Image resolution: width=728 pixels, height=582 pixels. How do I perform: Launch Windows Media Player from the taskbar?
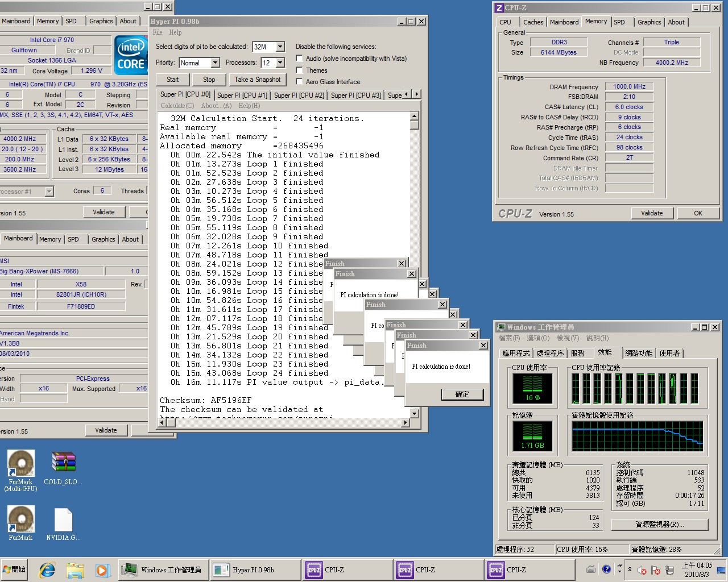point(102,569)
